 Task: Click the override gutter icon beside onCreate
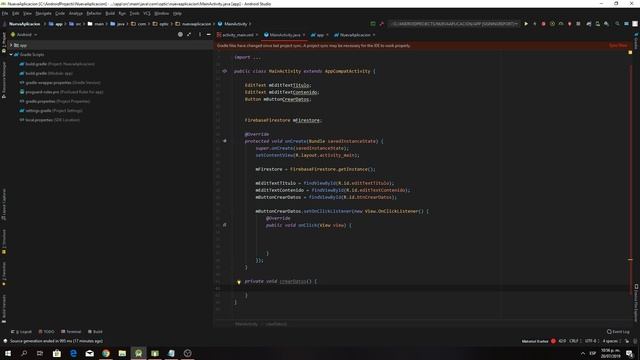tap(224, 141)
